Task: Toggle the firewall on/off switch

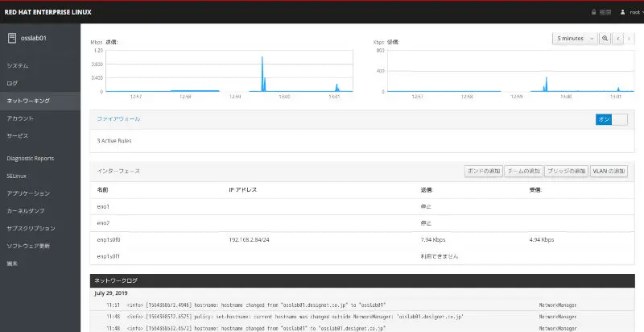Action: pyautogui.click(x=612, y=119)
